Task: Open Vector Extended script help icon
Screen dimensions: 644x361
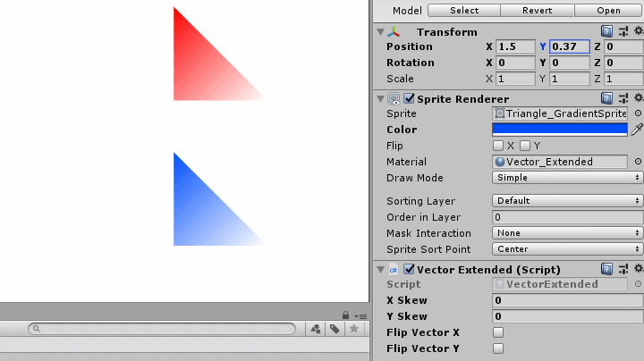Action: 606,269
